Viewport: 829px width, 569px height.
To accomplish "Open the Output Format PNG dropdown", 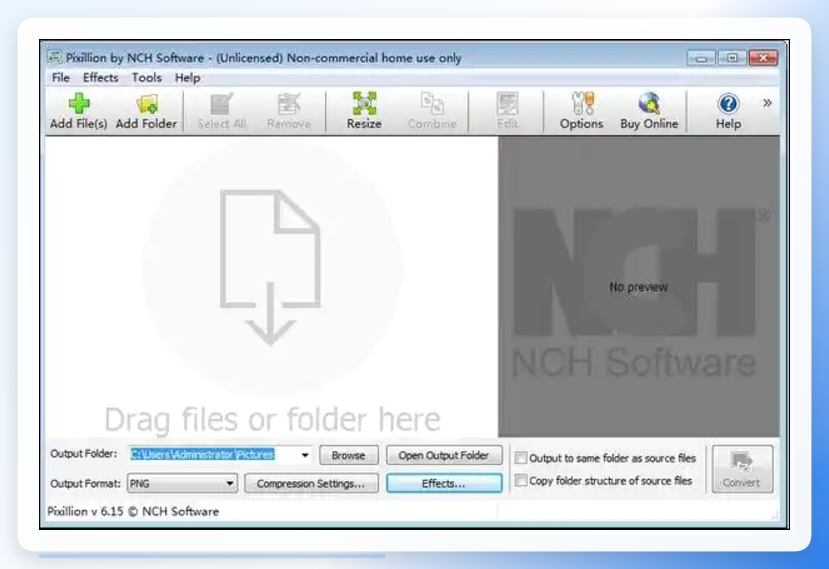I will 182,483.
